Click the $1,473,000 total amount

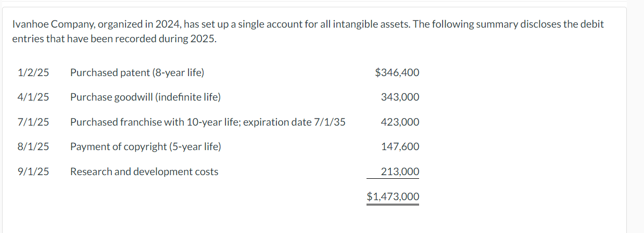pyautogui.click(x=393, y=197)
